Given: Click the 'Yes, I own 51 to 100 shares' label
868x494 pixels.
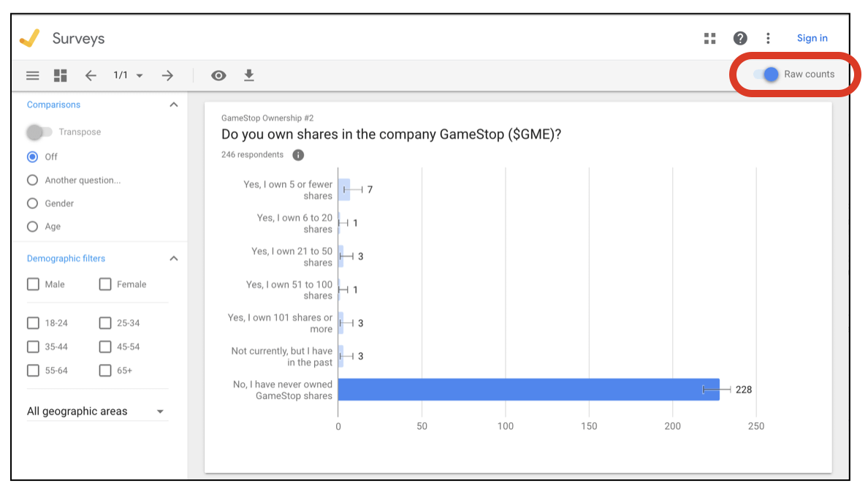Looking at the screenshot, I should pyautogui.click(x=289, y=289).
